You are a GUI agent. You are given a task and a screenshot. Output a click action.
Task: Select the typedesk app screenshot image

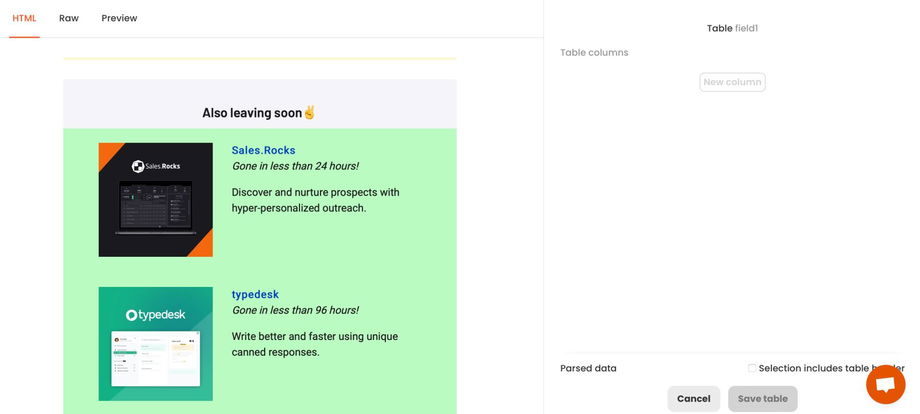tap(155, 358)
